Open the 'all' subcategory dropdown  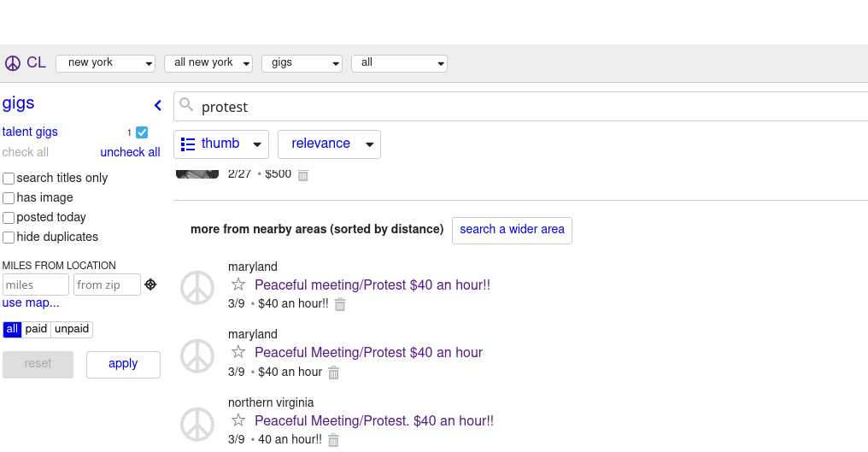tap(399, 63)
